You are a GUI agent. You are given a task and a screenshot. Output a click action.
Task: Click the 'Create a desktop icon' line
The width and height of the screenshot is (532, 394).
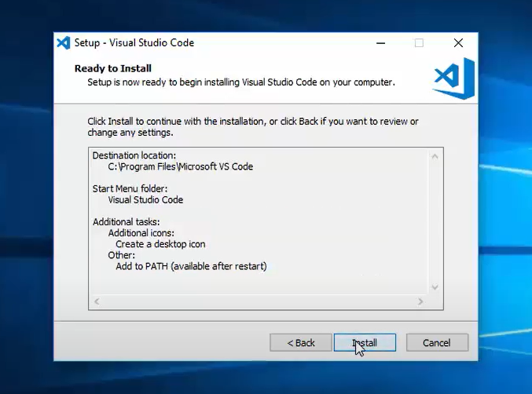(x=160, y=244)
